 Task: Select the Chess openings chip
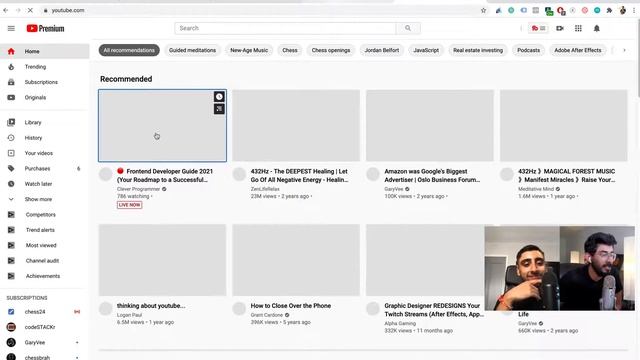(x=331, y=50)
